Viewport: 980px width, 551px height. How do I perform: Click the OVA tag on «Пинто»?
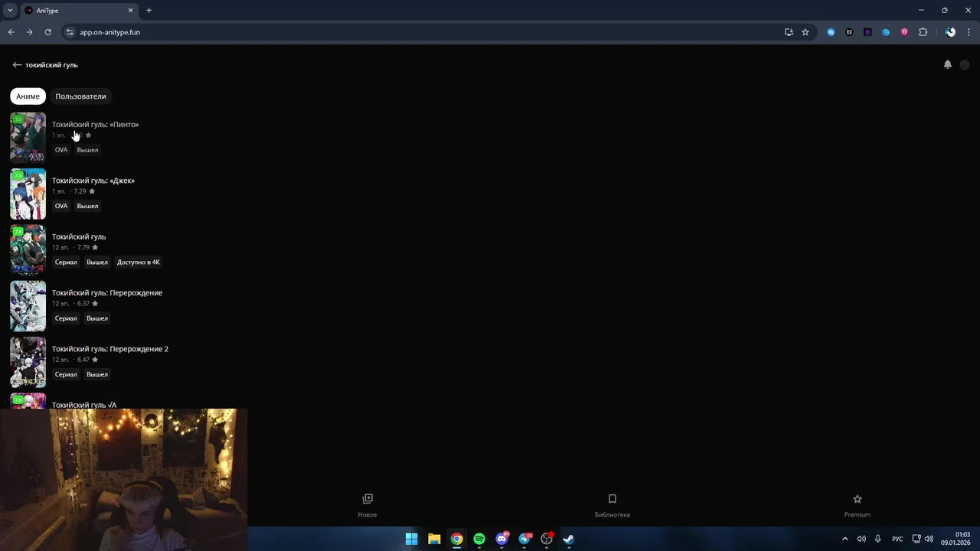[x=61, y=150]
